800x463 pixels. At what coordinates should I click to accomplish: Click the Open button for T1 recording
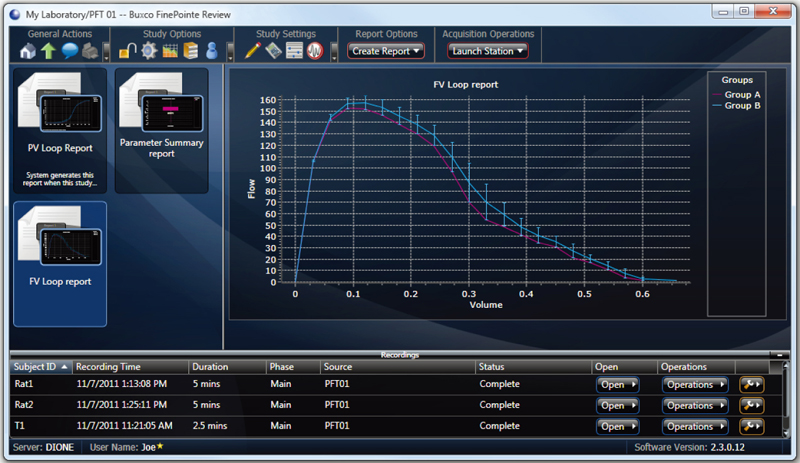click(617, 426)
